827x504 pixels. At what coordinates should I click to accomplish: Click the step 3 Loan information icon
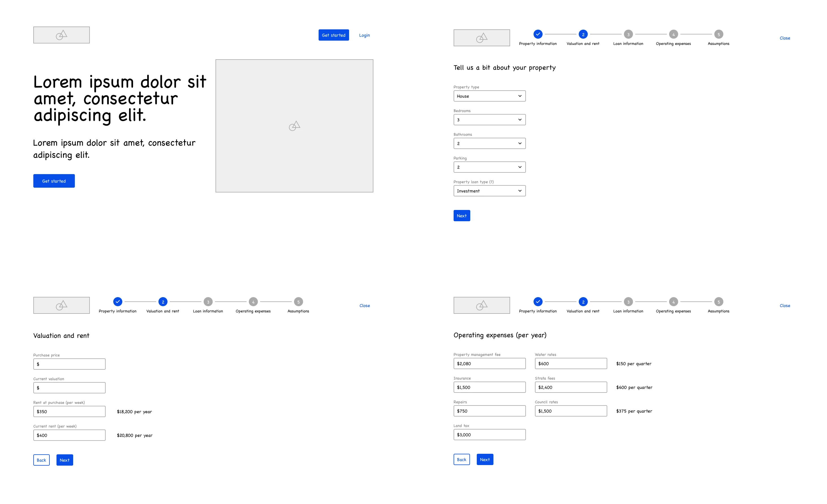click(x=627, y=35)
